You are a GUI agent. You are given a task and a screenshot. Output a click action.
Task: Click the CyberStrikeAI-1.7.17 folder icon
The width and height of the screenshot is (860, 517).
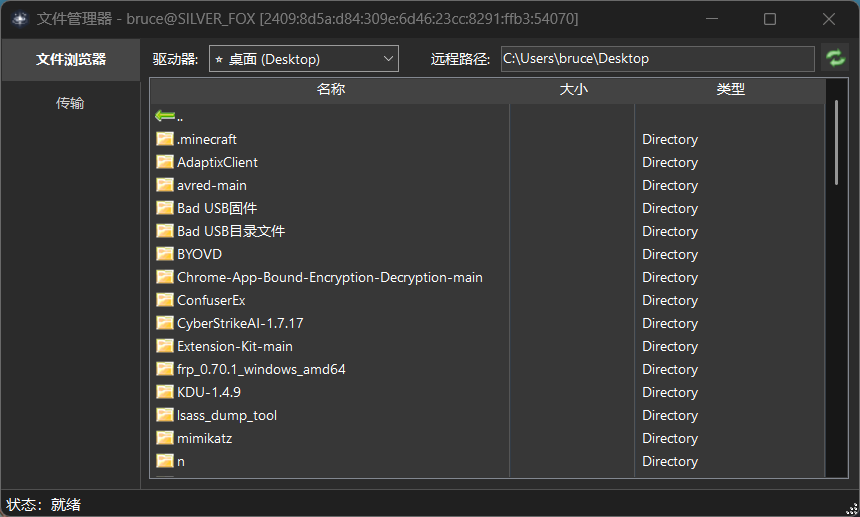(x=165, y=323)
